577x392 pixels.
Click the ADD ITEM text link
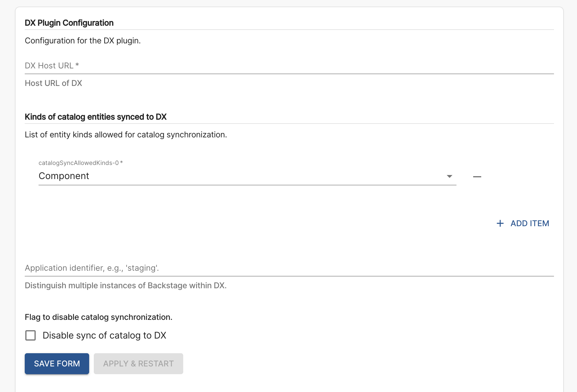pyautogui.click(x=530, y=223)
